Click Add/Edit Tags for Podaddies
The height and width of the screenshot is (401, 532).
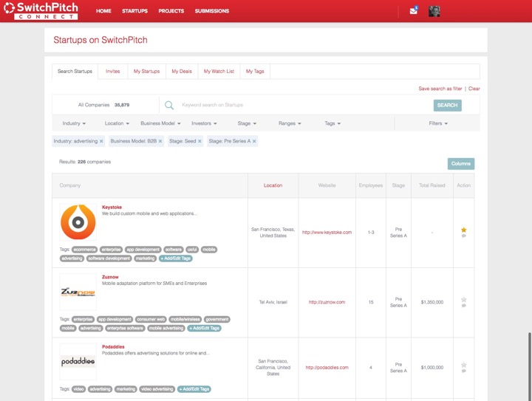(194, 389)
